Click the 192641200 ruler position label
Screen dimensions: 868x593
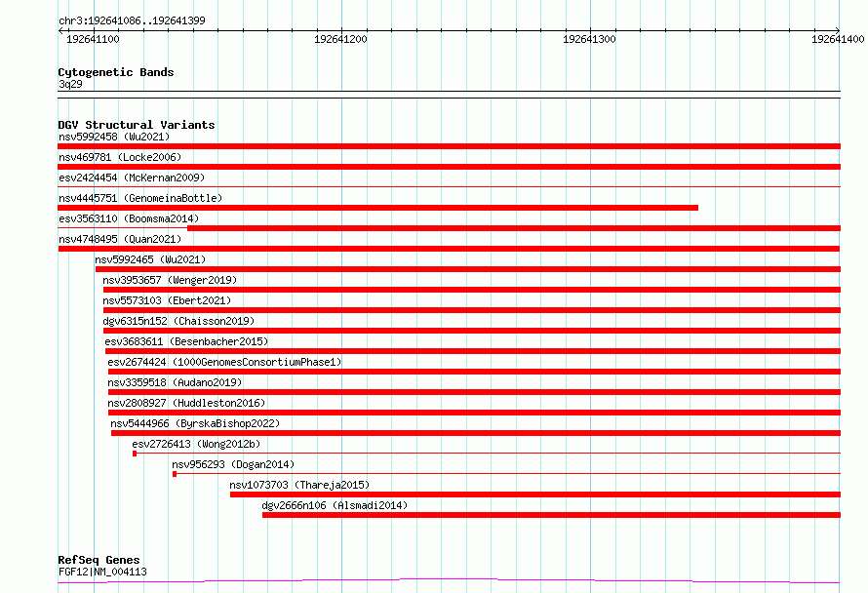(x=340, y=39)
